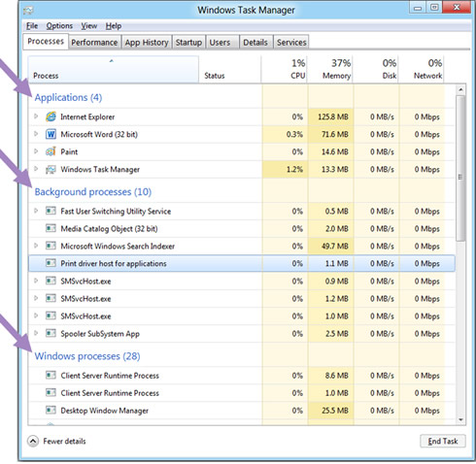This screenshot has height=464, width=476.
Task: Sort by the Process column header
Action: click(x=114, y=70)
